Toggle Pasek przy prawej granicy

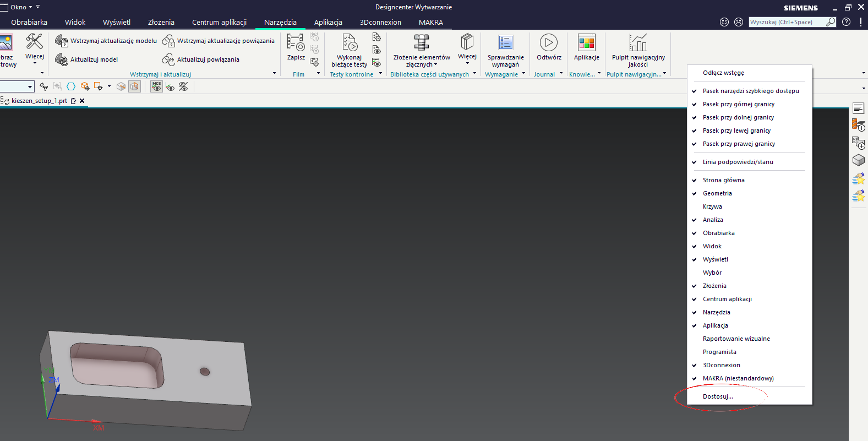pos(750,144)
